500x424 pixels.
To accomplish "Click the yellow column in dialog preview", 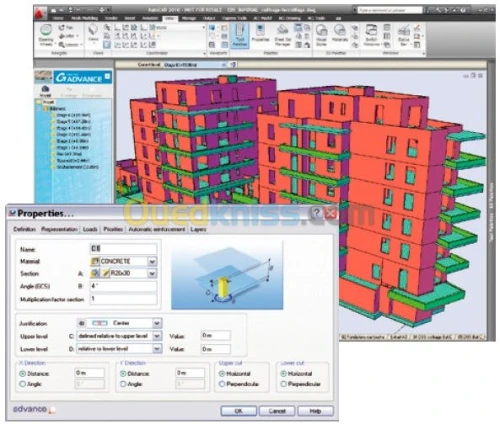I will point(223,287).
